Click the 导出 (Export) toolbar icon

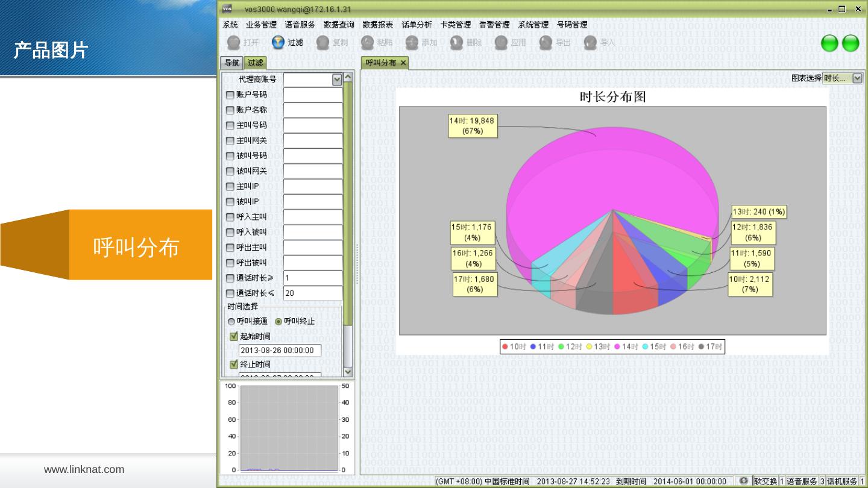tap(546, 43)
